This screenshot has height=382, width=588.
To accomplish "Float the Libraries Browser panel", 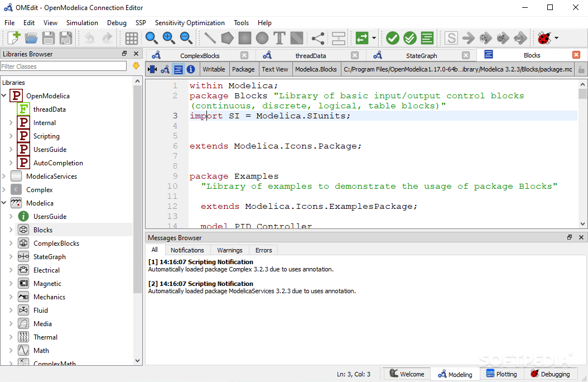I will tap(124, 54).
